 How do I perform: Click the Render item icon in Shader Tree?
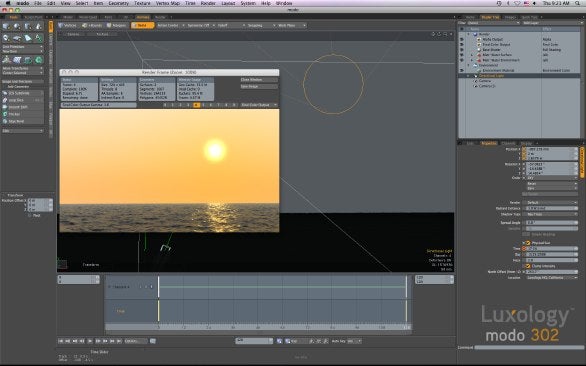[475, 34]
